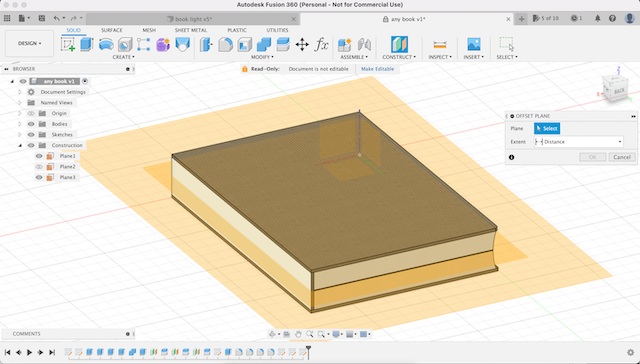Image resolution: width=640 pixels, height=364 pixels.
Task: Click the Plane Select button
Action: pyautogui.click(x=547, y=129)
